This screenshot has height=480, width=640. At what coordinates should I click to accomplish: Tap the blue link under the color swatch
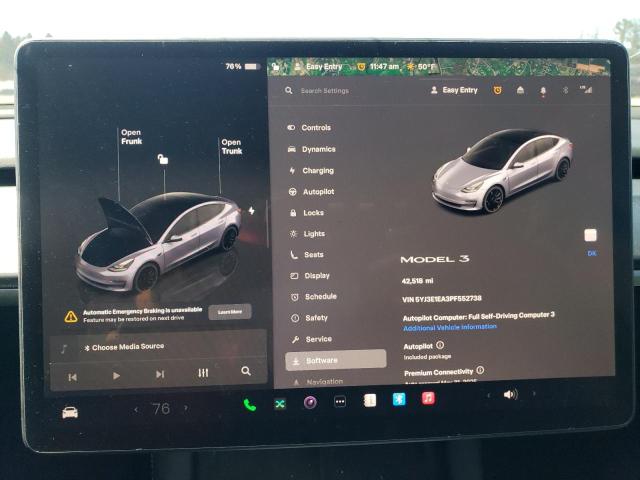point(592,253)
